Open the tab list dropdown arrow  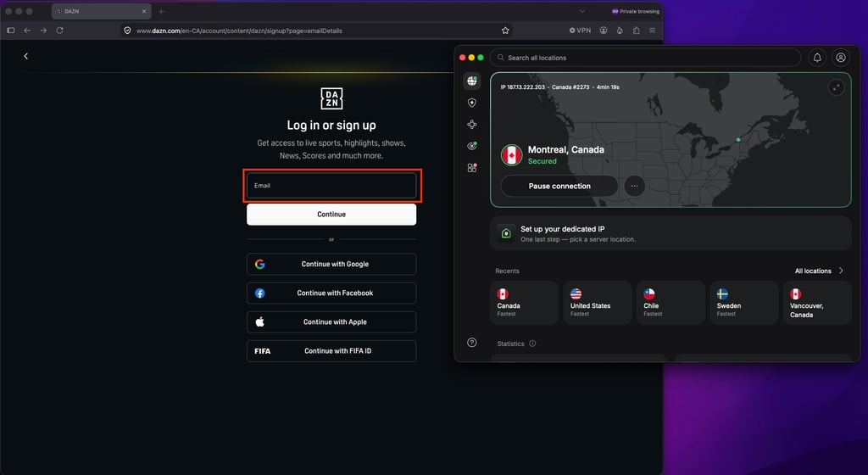[581, 11]
